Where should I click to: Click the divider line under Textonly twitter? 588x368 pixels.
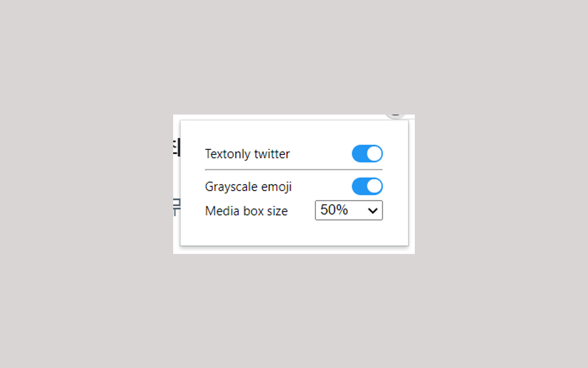[293, 169]
